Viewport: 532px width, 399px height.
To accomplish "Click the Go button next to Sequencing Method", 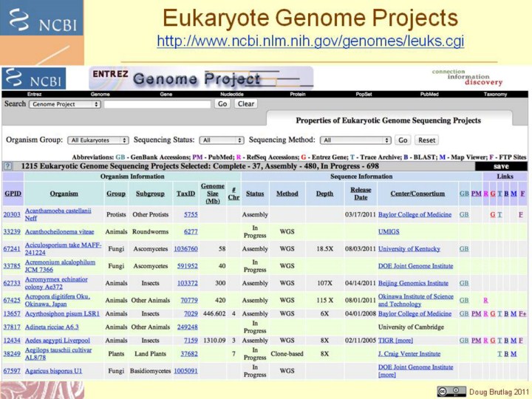I will point(403,140).
